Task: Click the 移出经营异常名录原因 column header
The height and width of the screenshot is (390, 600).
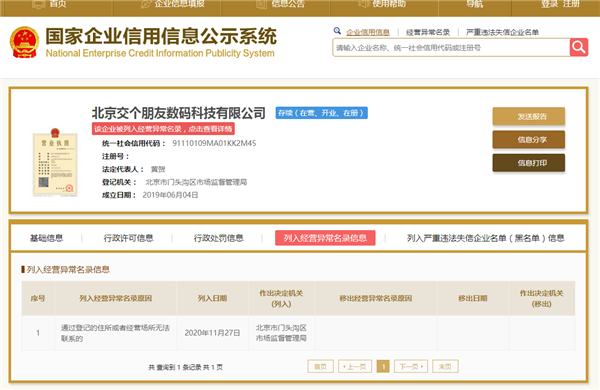Action: tap(376, 299)
